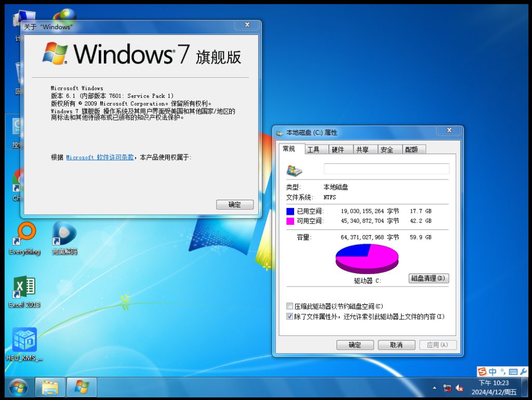532x400 pixels.
Task: Click the drive label text field
Action: (x=386, y=169)
